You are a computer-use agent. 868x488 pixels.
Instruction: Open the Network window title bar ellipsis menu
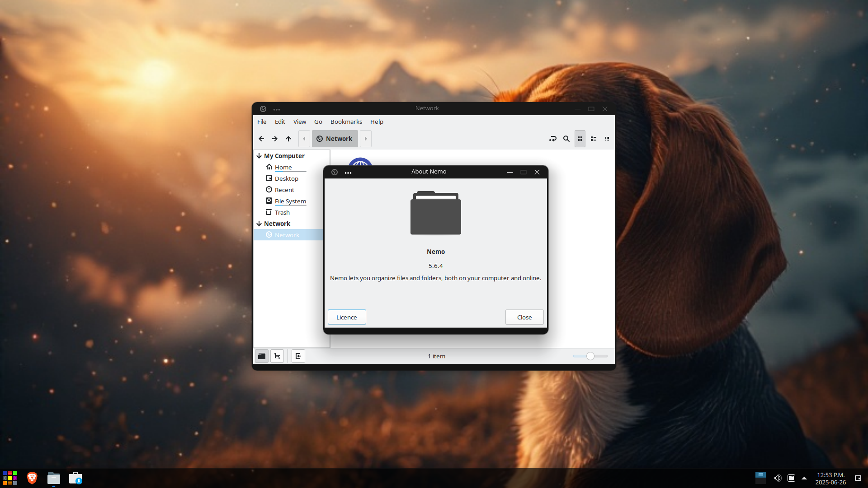click(x=277, y=109)
